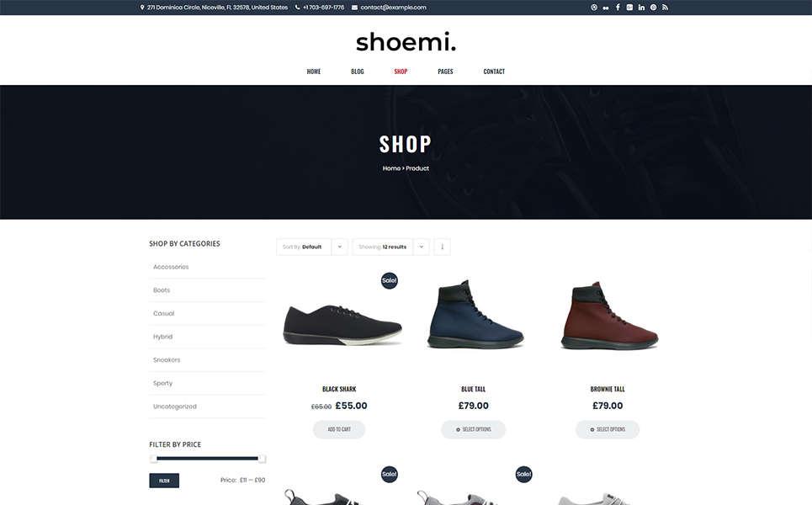Open the Pages navigation menu
812x505 pixels.
[x=445, y=72]
